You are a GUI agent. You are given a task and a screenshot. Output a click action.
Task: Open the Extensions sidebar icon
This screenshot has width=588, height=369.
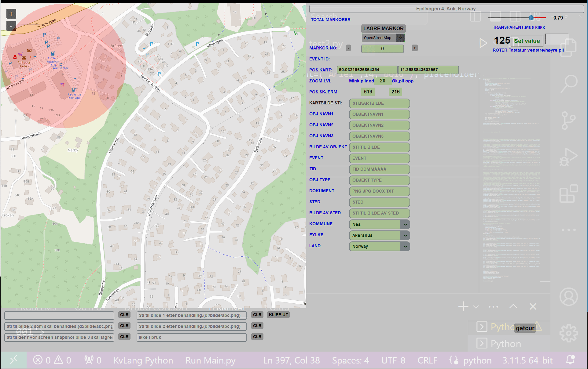[568, 194]
